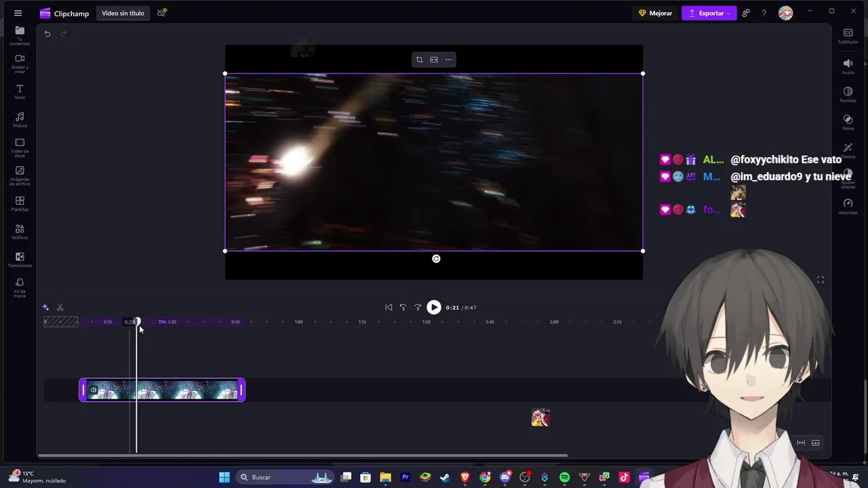Image resolution: width=868 pixels, height=488 pixels.
Task: Open Vídeo de stock library
Action: [20, 148]
